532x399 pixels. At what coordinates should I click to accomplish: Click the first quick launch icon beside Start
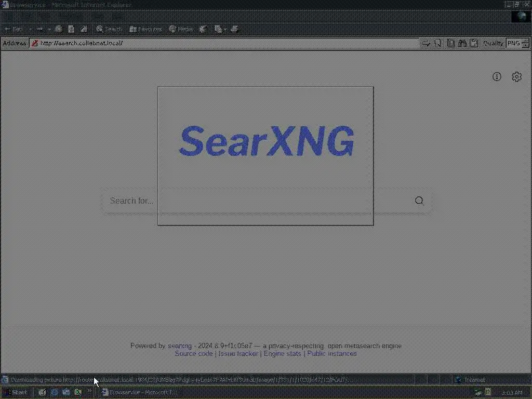(x=42, y=392)
